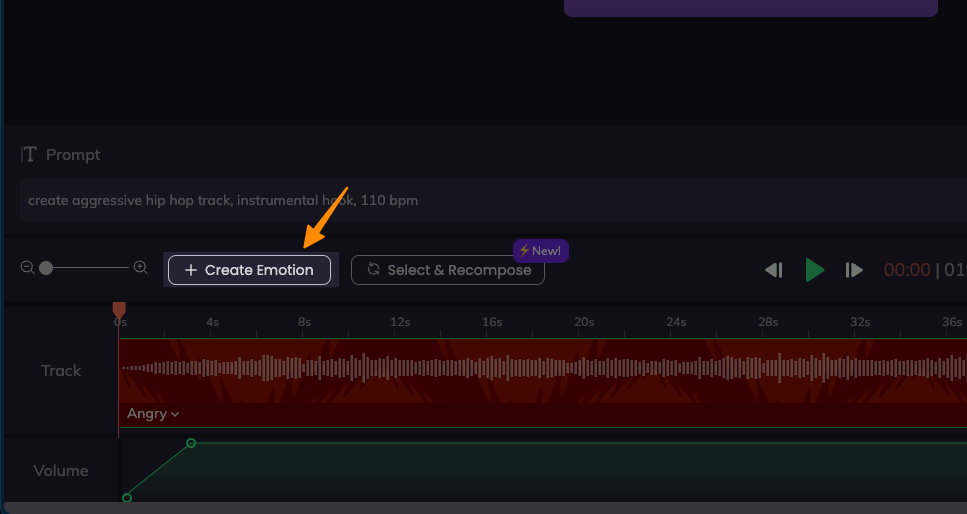Click the timeline zoom slider handle
The width and height of the screenshot is (967, 514).
(x=46, y=268)
